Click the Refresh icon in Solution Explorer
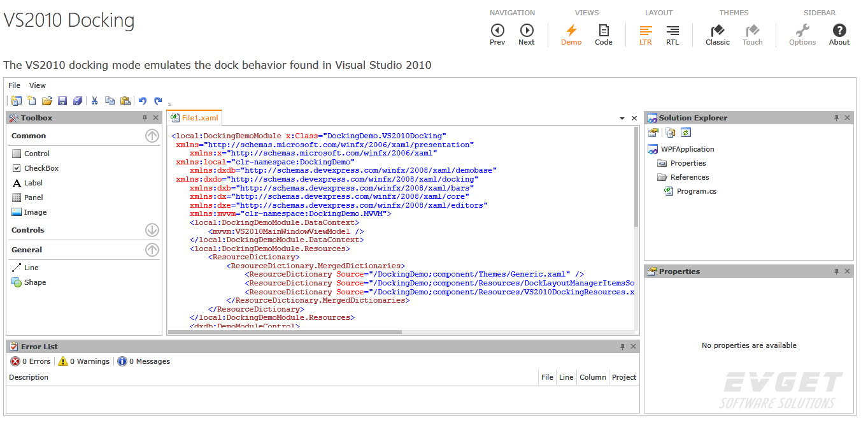This screenshot has height=425, width=868. coord(686,133)
